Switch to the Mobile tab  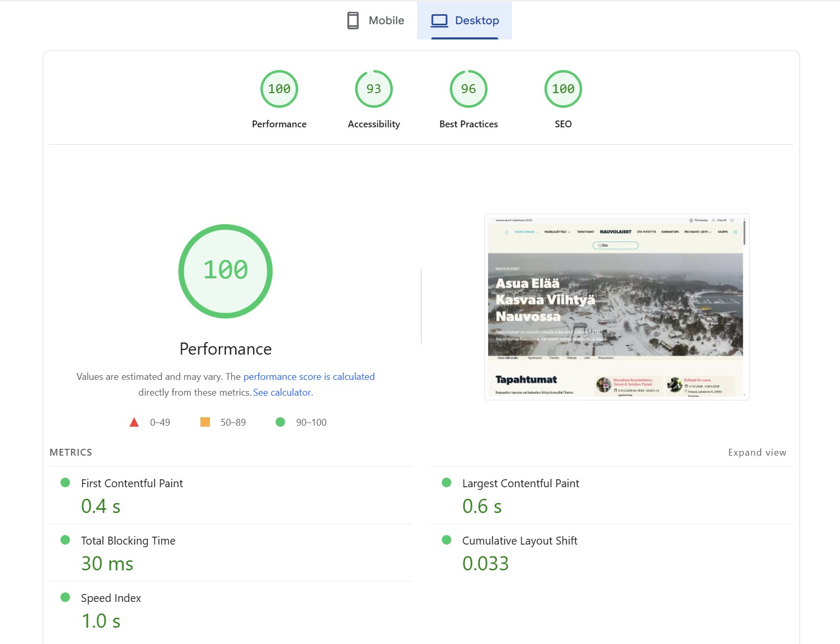coord(376,21)
